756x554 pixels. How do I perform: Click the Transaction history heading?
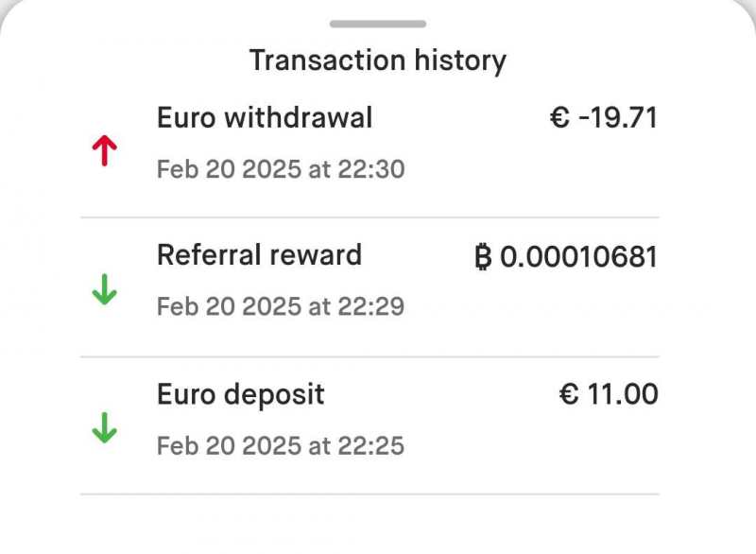[378, 61]
